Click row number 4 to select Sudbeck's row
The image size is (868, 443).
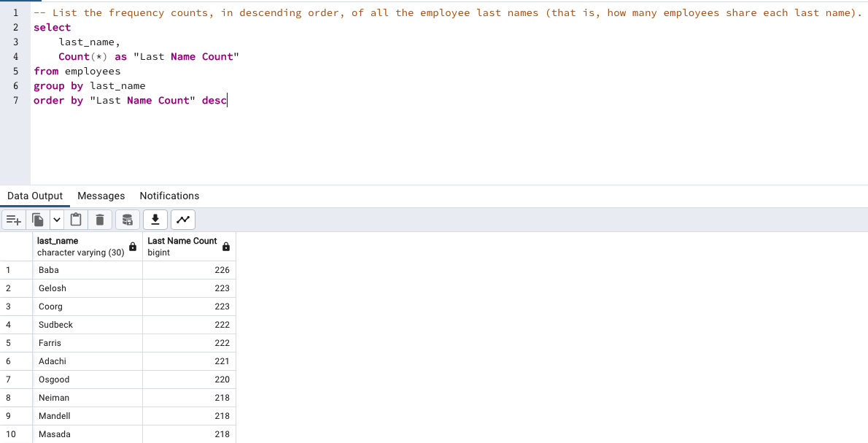tap(16, 325)
